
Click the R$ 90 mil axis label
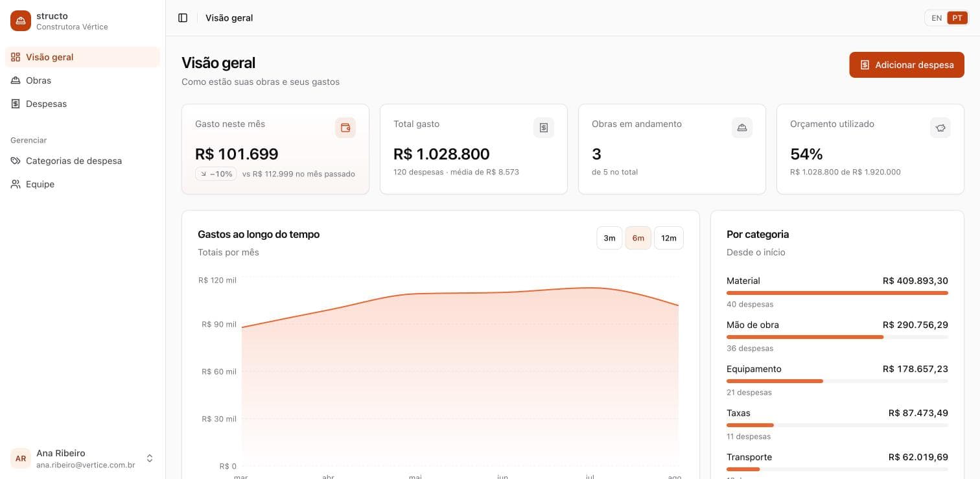coord(219,324)
